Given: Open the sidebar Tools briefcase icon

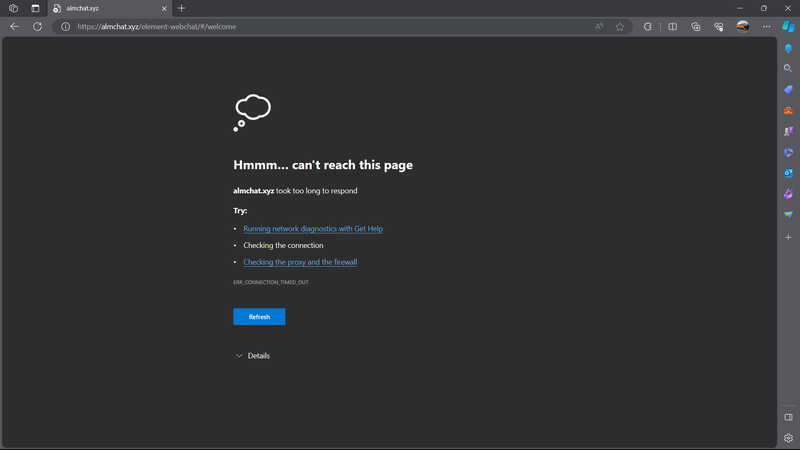Looking at the screenshot, I should (x=788, y=111).
